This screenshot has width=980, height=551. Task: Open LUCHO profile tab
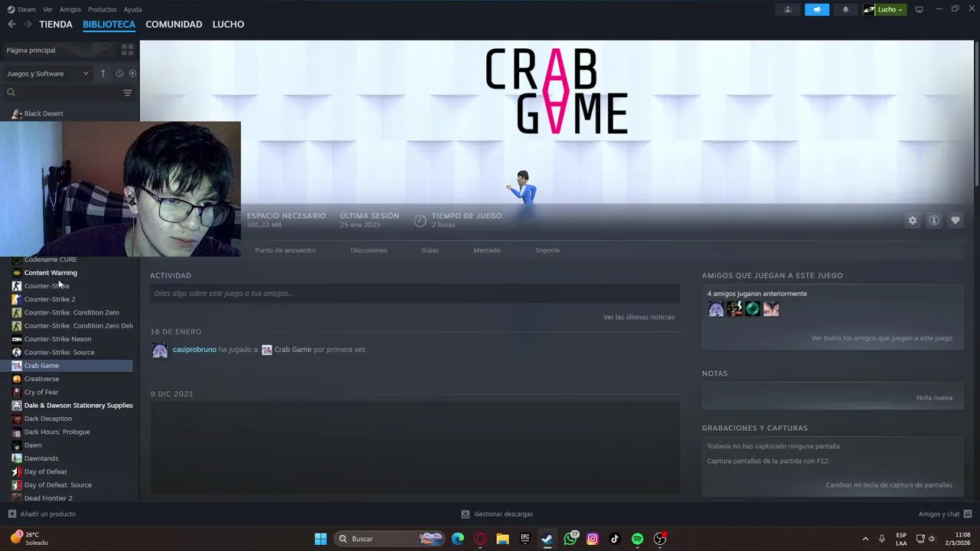pyautogui.click(x=228, y=24)
